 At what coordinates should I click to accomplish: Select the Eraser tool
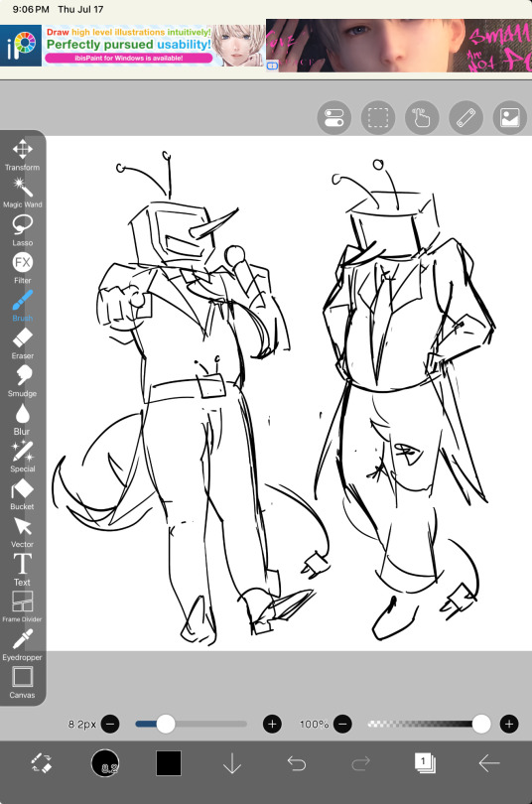(x=22, y=343)
